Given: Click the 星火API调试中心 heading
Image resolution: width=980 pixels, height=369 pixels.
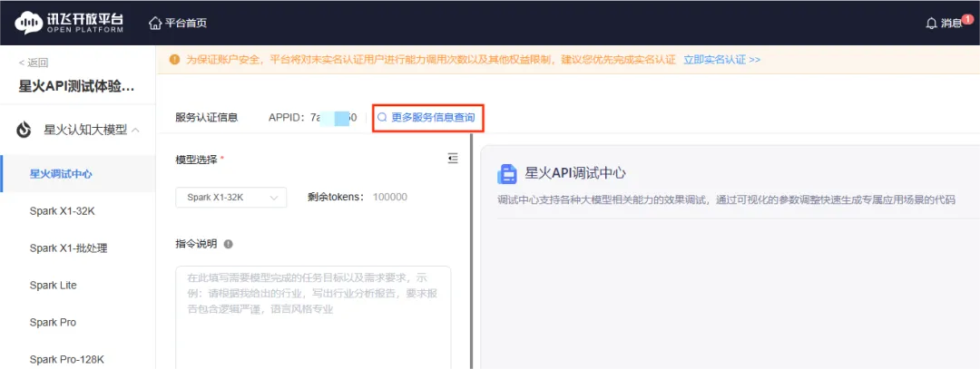Looking at the screenshot, I should 575,173.
